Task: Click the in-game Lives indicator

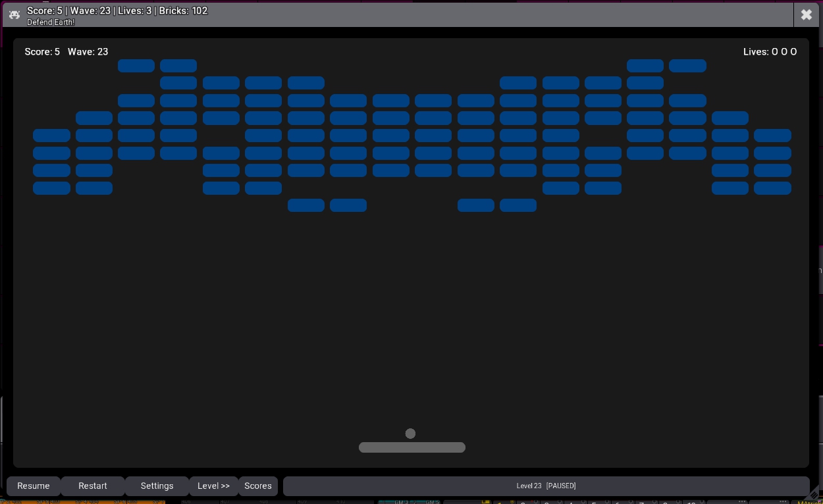Action: tap(770, 51)
